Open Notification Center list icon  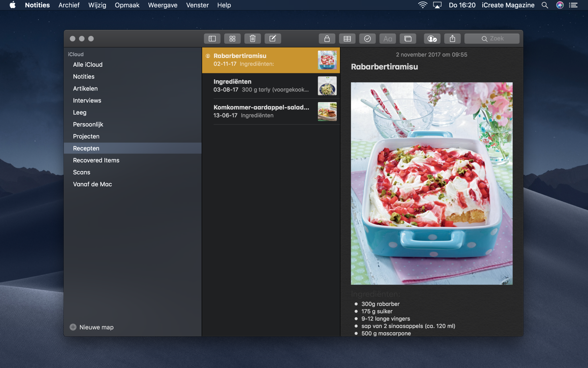[573, 5]
